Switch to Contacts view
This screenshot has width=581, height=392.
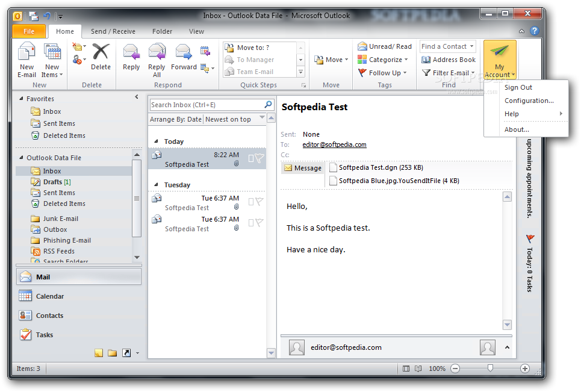pyautogui.click(x=79, y=316)
